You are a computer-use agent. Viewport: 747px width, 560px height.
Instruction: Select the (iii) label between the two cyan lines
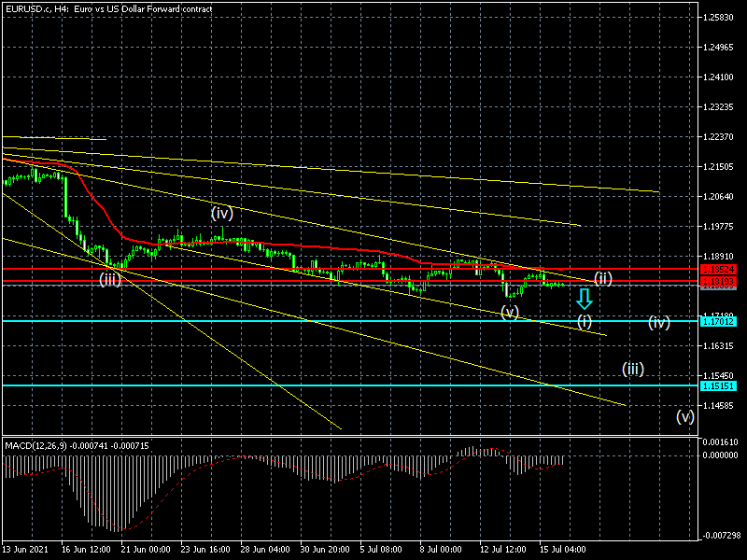pyautogui.click(x=633, y=369)
